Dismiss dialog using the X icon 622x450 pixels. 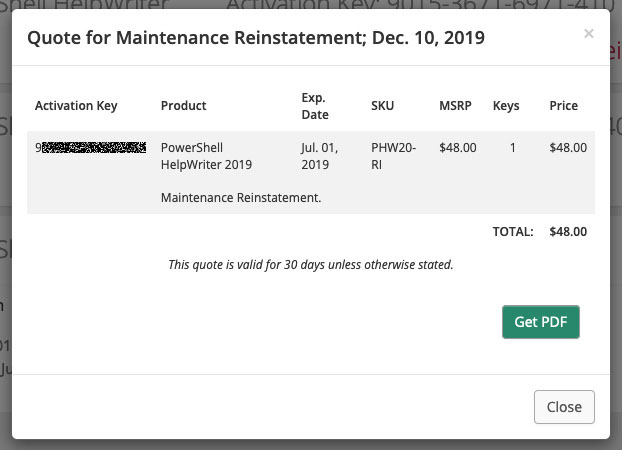click(x=589, y=34)
